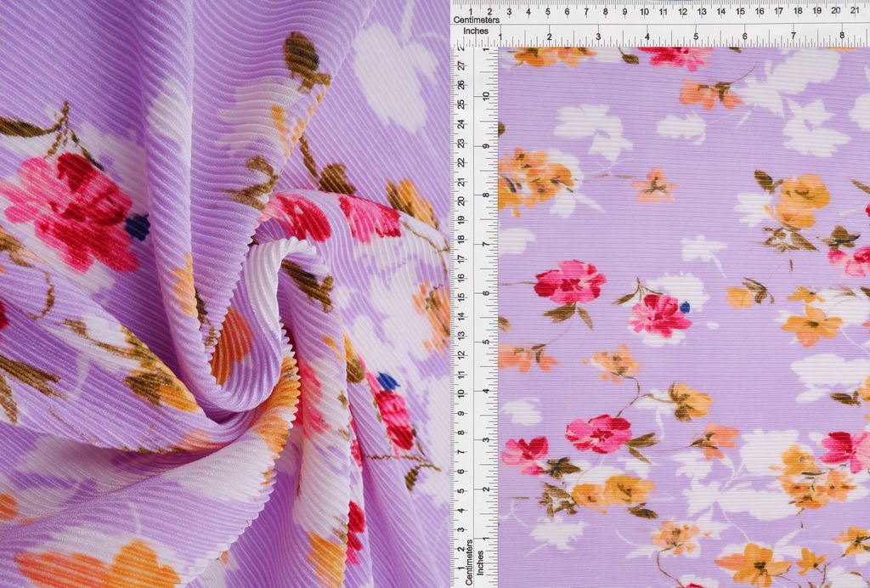Viewport: 870px width, 588px height.
Task: Click the "27" centimeter mark on vertical ruler
Action: 460,65
